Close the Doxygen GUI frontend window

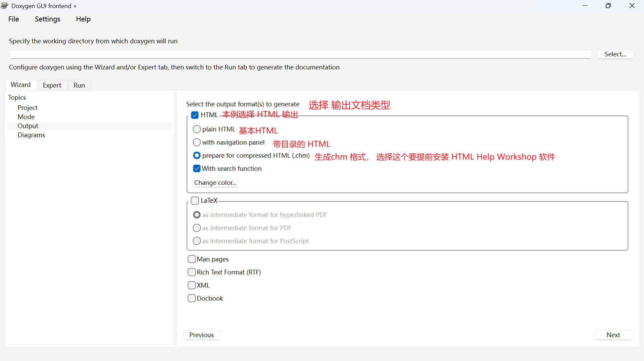pos(632,6)
